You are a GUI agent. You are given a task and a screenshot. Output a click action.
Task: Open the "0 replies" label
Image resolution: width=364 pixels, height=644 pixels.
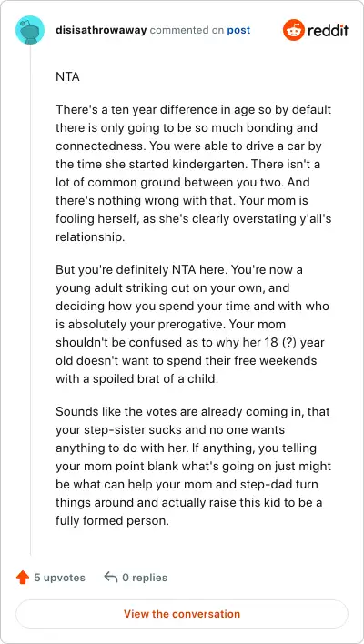(x=145, y=578)
